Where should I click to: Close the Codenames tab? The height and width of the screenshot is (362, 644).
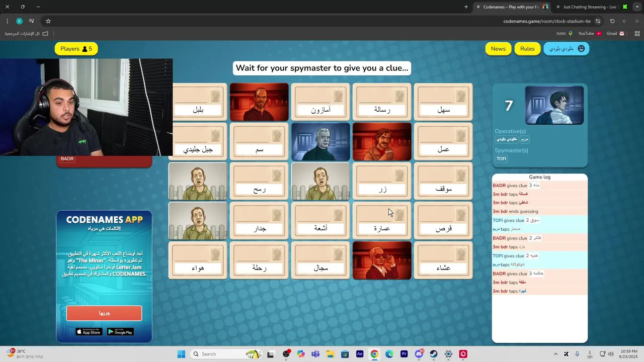click(478, 7)
